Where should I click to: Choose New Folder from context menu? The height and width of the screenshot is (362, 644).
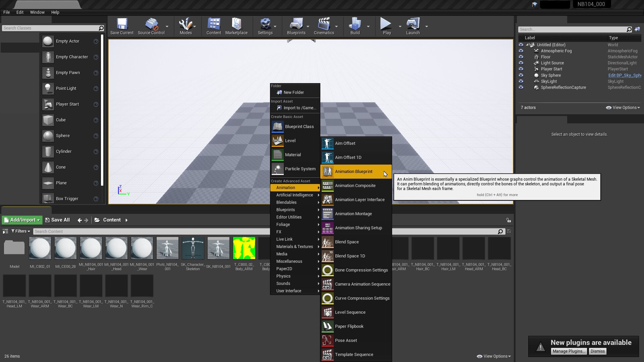point(295,92)
